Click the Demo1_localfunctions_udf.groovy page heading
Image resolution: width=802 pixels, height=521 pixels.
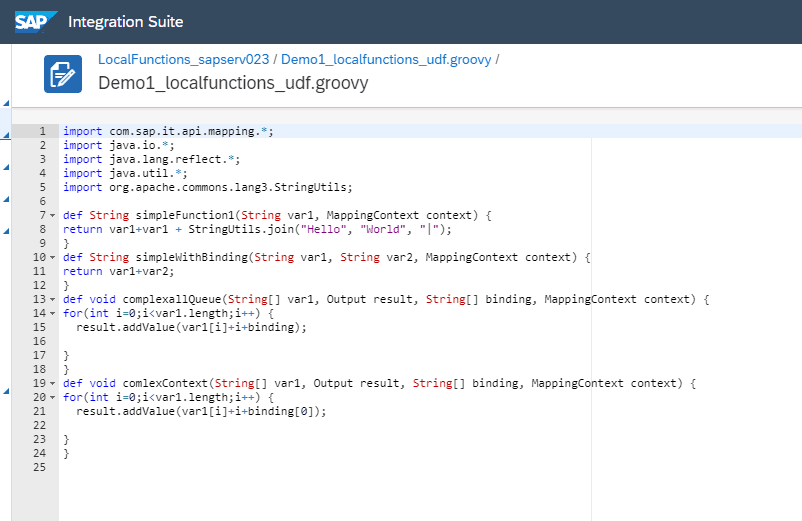[x=233, y=83]
